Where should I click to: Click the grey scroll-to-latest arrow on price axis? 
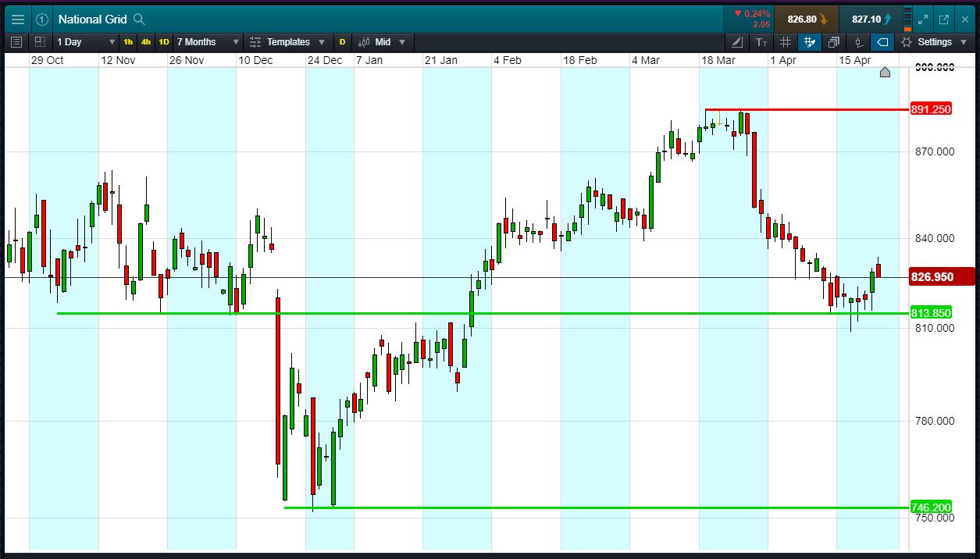[x=885, y=73]
